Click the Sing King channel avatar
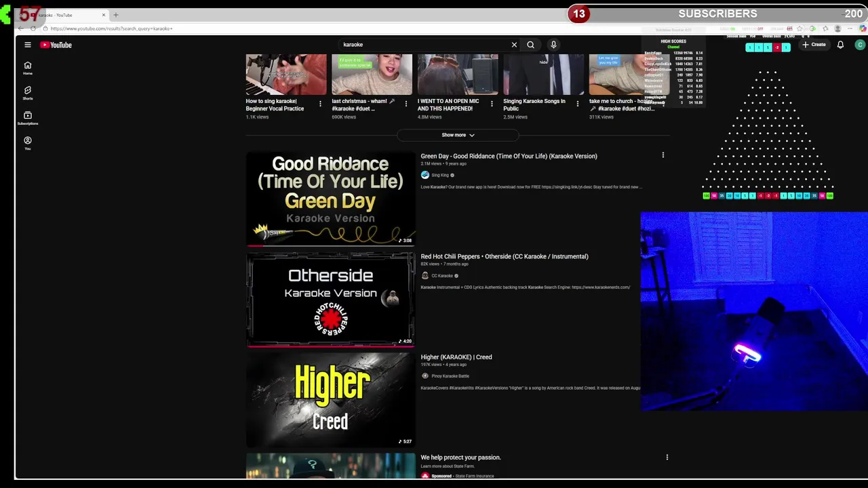 [x=425, y=175]
